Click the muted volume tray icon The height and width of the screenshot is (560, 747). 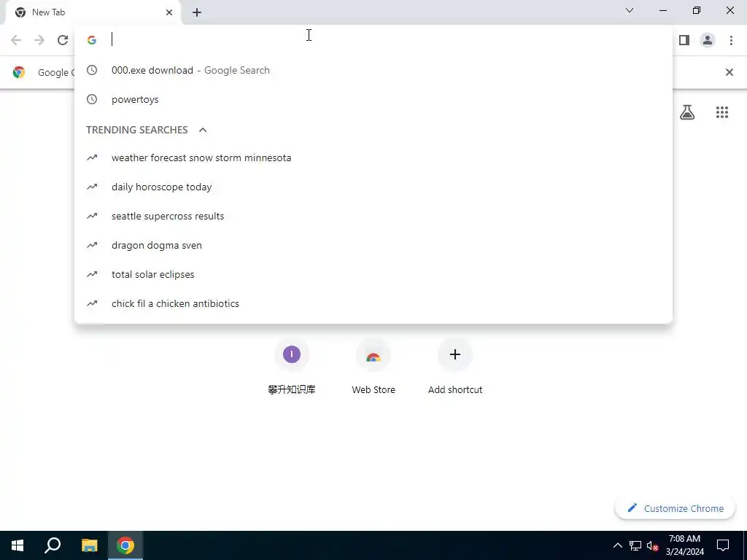[653, 545]
